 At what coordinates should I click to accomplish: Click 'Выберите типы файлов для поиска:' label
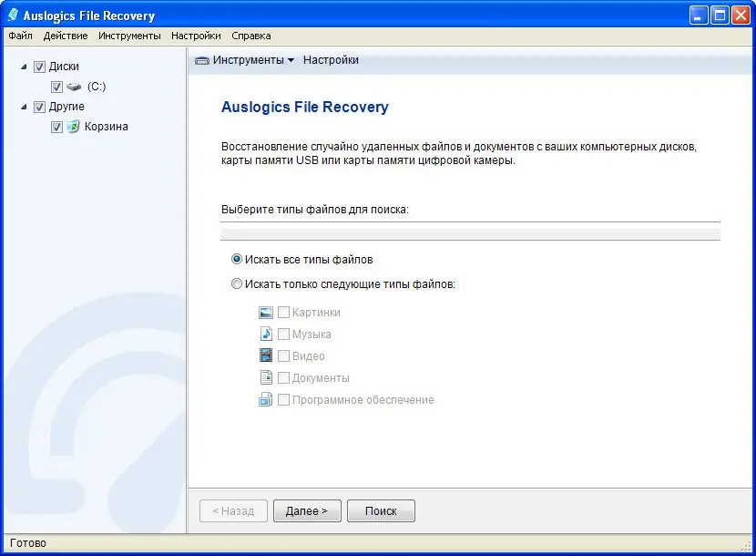(x=315, y=210)
